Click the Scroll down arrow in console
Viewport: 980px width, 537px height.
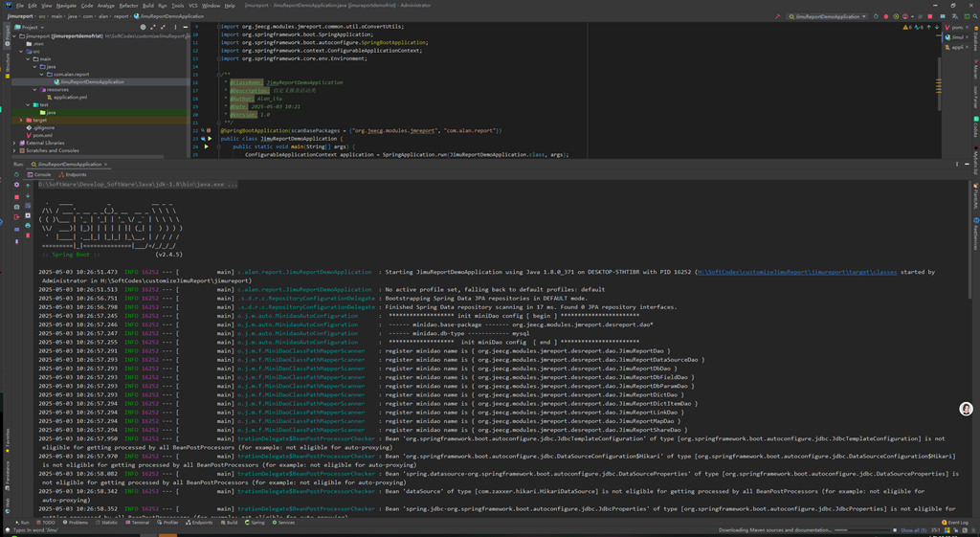tap(28, 195)
